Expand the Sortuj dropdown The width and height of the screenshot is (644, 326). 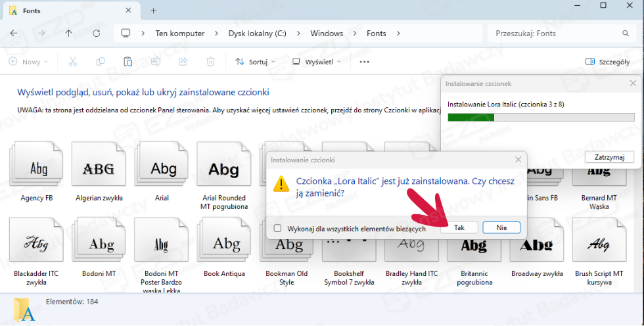click(256, 62)
